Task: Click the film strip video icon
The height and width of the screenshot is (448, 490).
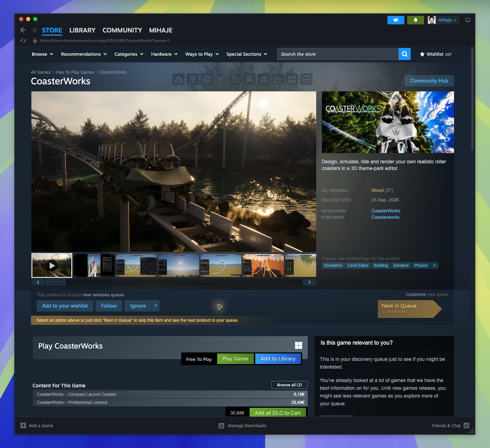Action: pyautogui.click(x=292, y=79)
